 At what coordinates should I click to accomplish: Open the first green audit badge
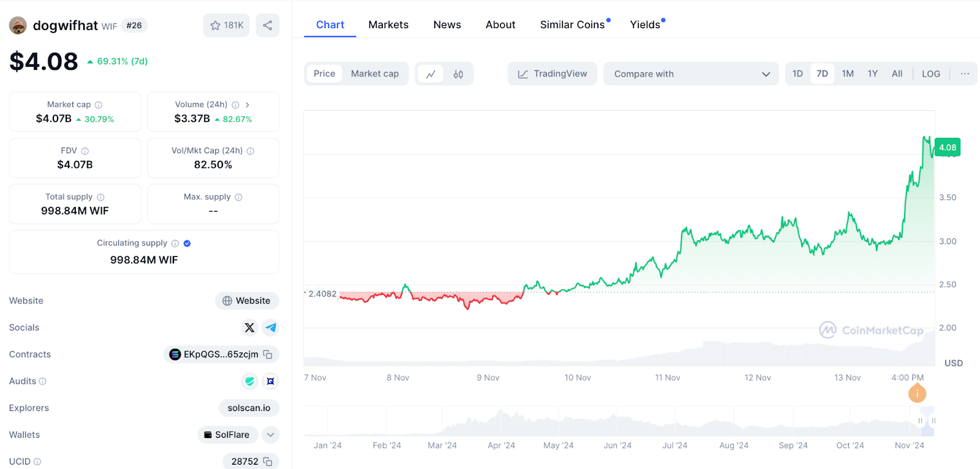[x=249, y=381]
